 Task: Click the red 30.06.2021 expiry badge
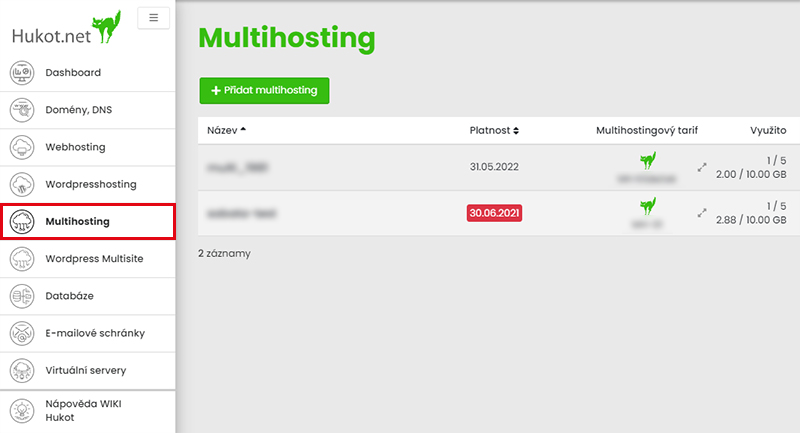coord(494,213)
